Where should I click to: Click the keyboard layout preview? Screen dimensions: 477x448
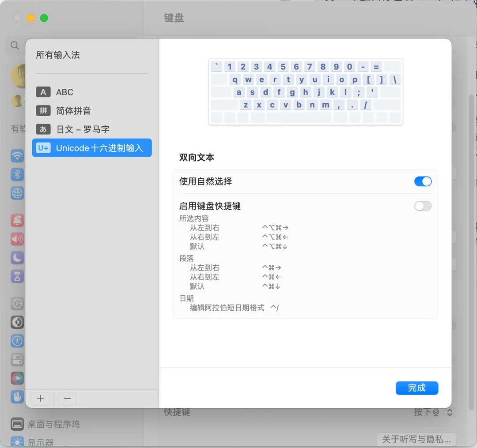[x=305, y=92]
